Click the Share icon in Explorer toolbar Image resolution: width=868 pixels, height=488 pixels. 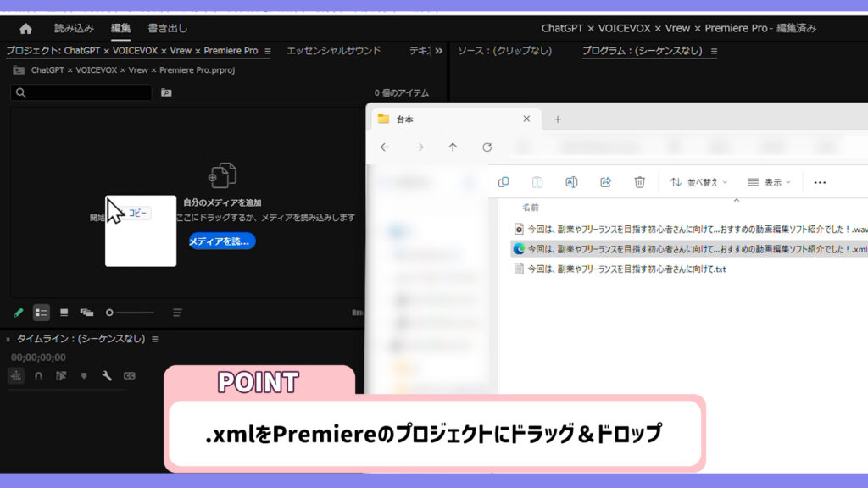605,182
